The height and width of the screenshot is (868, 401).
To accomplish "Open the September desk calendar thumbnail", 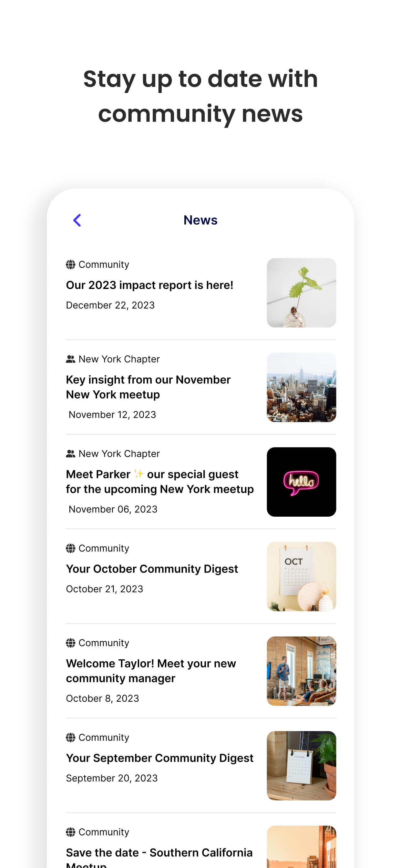I will tap(301, 766).
